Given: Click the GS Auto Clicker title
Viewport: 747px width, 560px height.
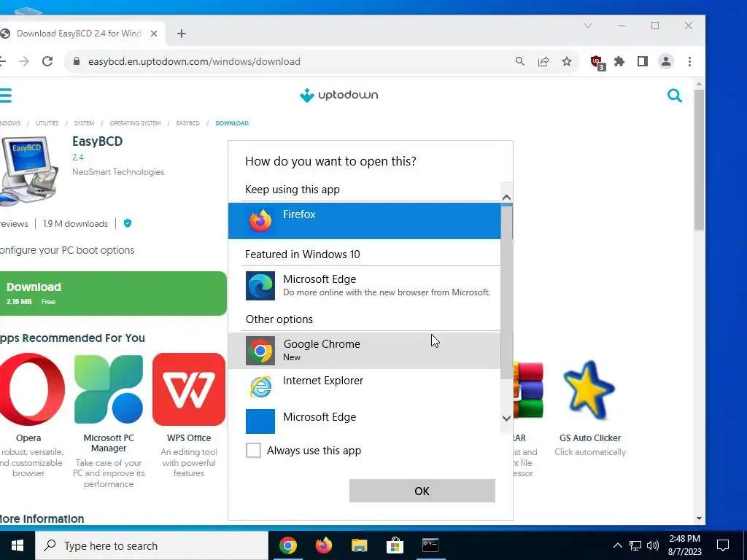Looking at the screenshot, I should (589, 438).
